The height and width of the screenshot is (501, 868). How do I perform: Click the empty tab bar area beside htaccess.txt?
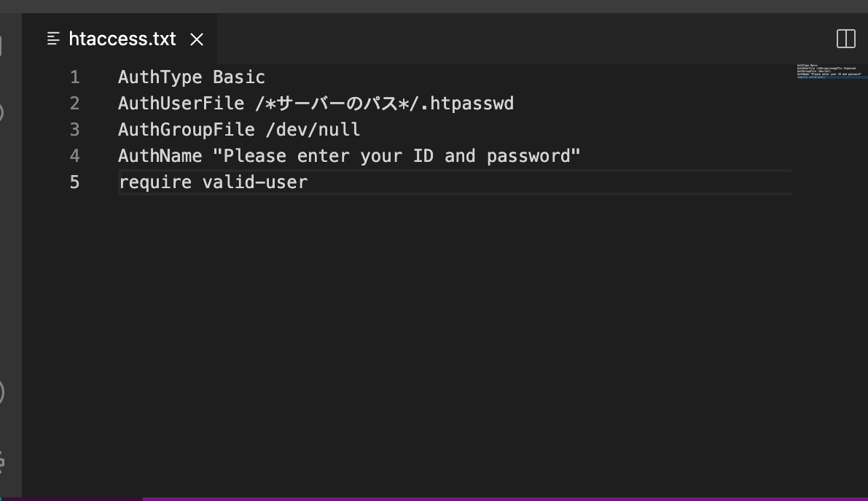point(520,39)
